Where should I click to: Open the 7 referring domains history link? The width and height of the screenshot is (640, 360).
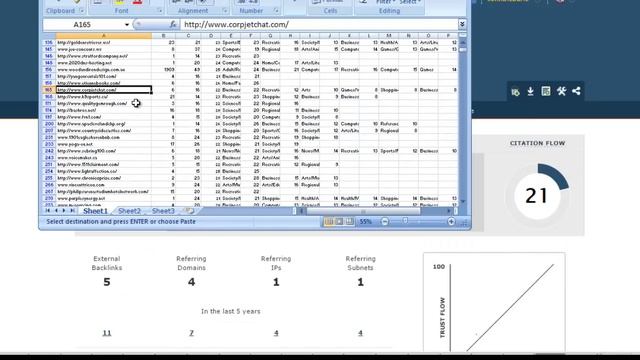[191, 333]
